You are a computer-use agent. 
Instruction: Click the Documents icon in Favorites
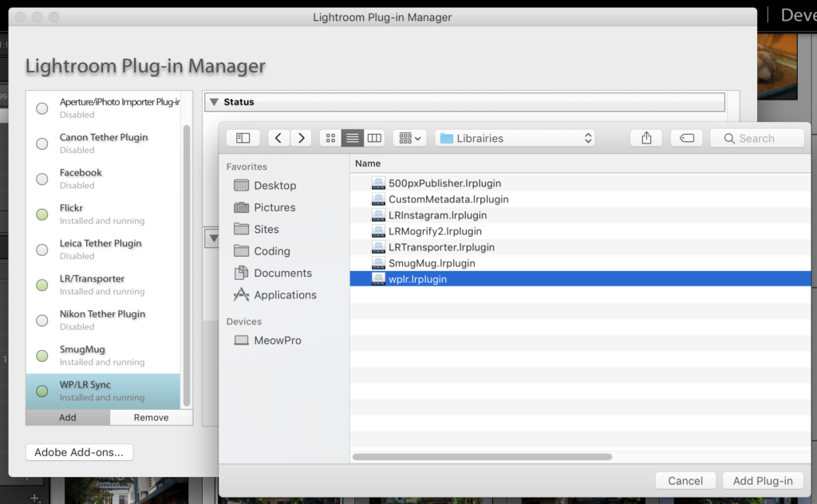[241, 273]
